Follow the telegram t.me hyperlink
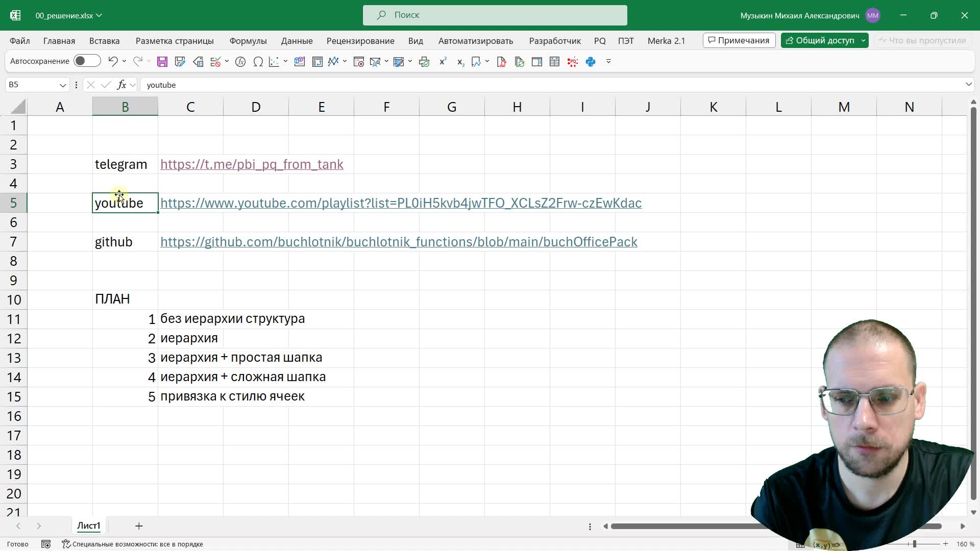Image resolution: width=980 pixels, height=551 pixels. 252,164
